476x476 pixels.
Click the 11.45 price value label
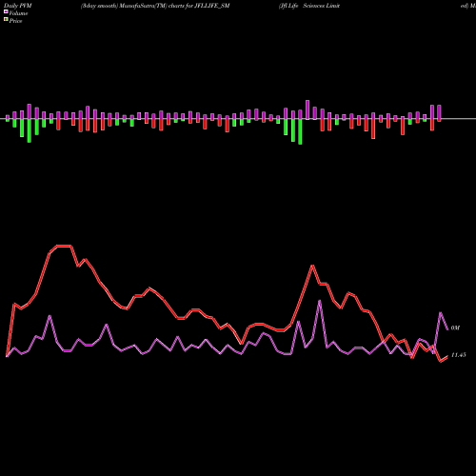(x=458, y=355)
